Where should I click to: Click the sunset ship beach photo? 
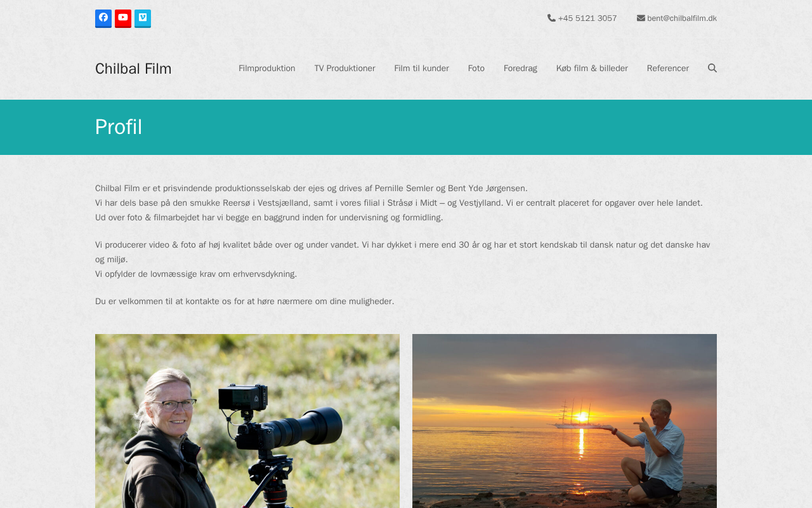565,421
